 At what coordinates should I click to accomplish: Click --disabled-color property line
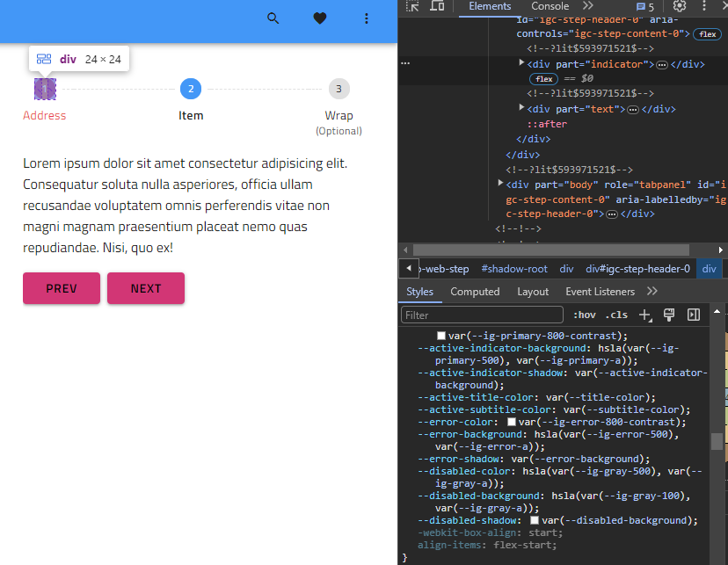[x=560, y=477]
